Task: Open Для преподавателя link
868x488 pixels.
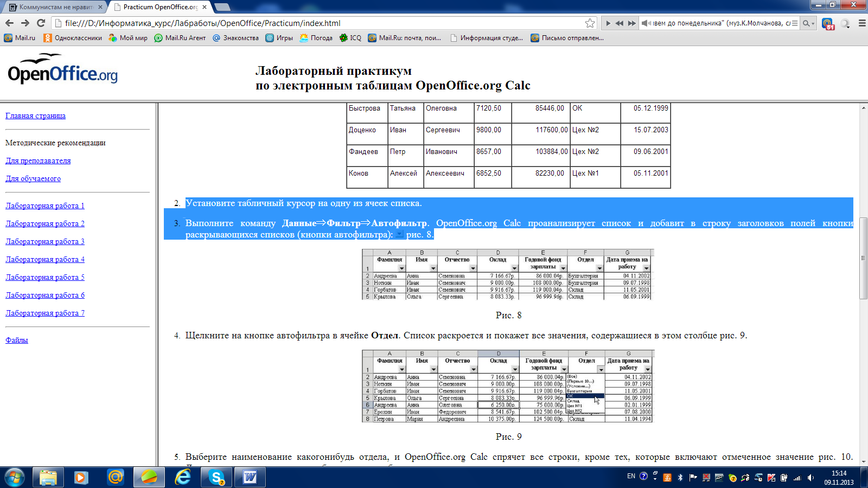Action: point(38,160)
